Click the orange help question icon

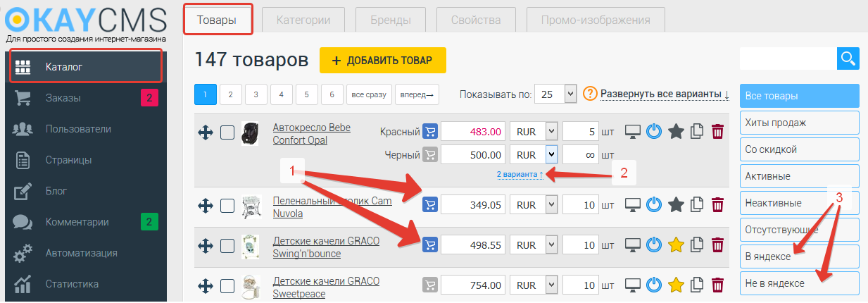(590, 94)
